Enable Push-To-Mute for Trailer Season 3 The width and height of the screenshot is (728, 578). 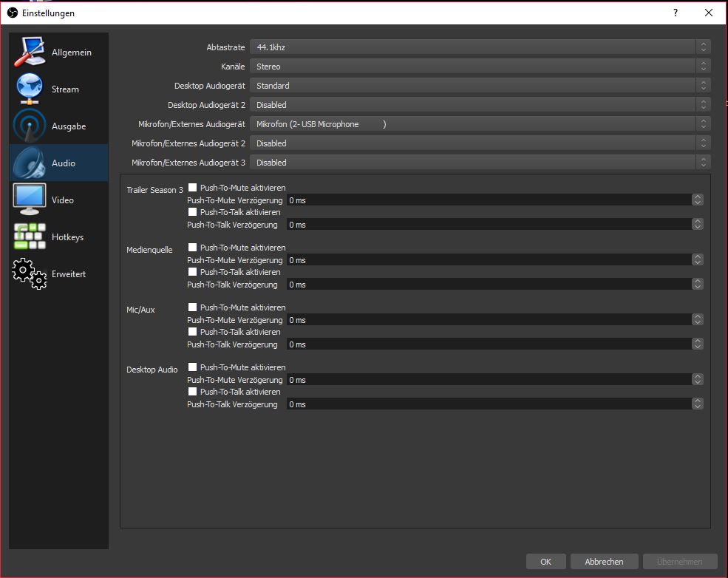tap(193, 188)
